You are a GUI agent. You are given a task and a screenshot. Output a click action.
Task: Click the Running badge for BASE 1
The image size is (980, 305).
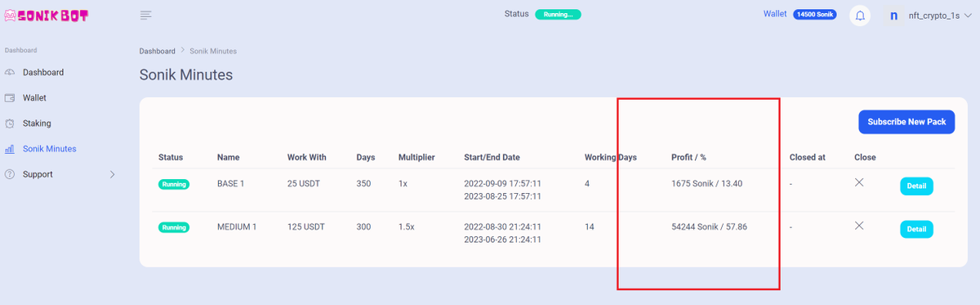[x=174, y=184]
